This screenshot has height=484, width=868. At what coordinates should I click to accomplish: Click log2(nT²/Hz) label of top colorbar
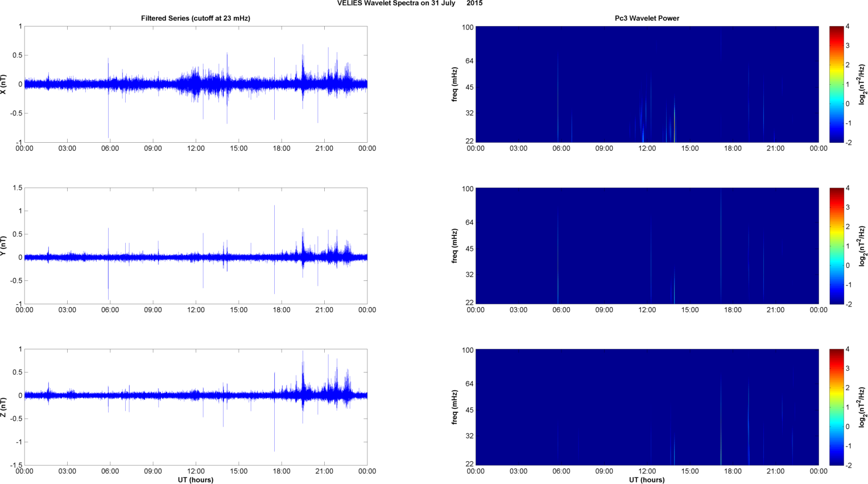(863, 84)
